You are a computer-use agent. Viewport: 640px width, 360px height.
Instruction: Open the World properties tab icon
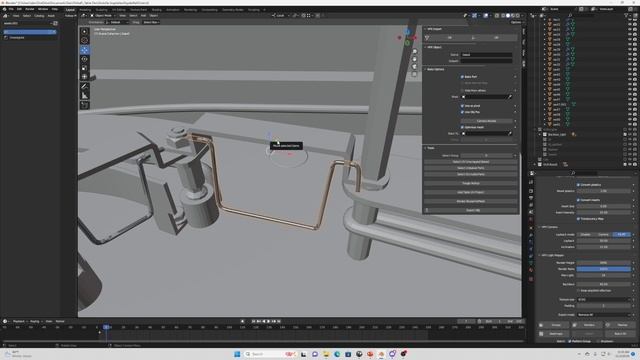531,220
